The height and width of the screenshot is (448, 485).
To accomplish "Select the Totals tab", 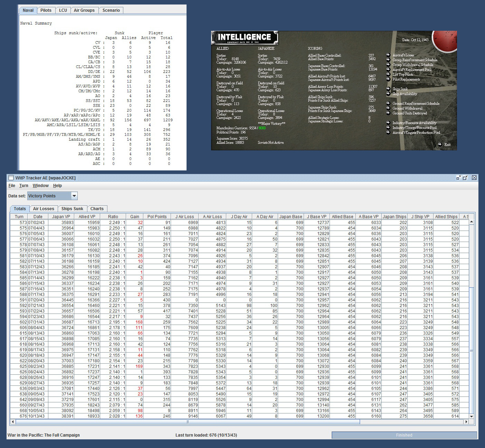I will [x=20, y=209].
